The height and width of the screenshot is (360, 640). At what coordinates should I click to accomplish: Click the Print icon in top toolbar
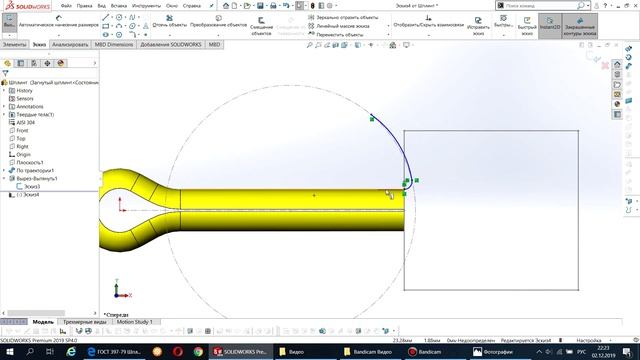[273, 6]
